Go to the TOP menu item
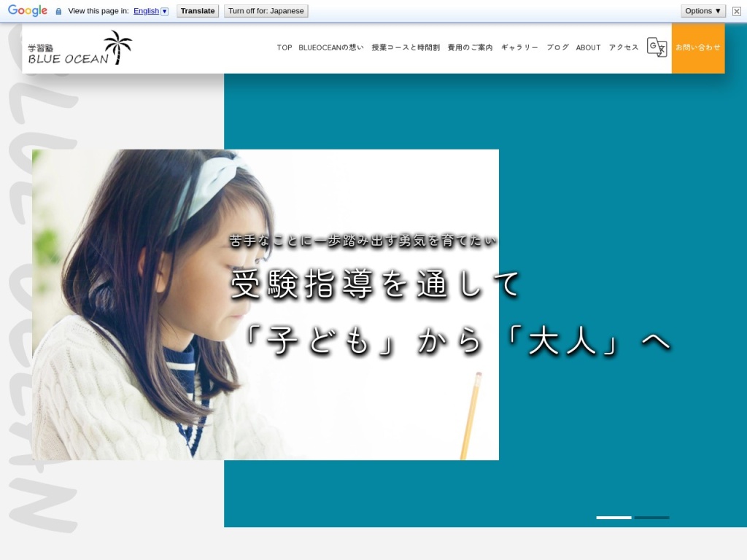Image resolution: width=747 pixels, height=560 pixels. pos(285,47)
